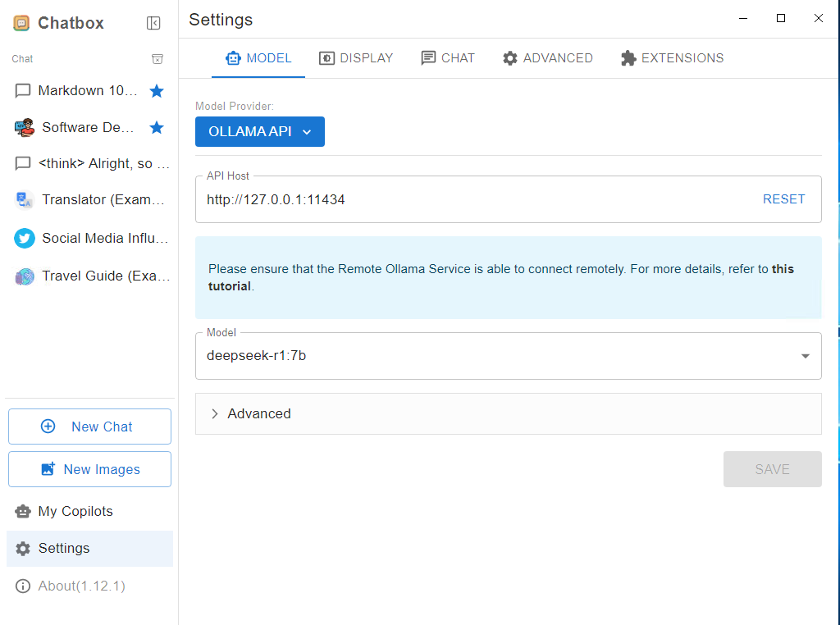840x625 pixels.
Task: Open the Model dropdown showing deepseek-r1:7b
Action: 509,356
